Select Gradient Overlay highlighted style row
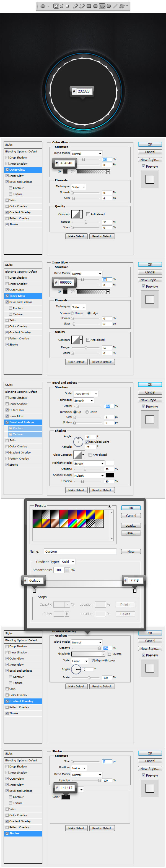 click(x=23, y=701)
